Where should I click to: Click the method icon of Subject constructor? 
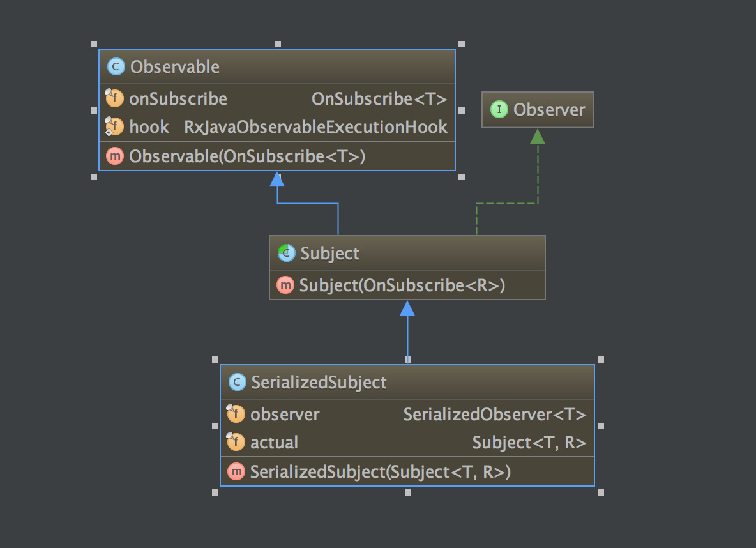(285, 285)
